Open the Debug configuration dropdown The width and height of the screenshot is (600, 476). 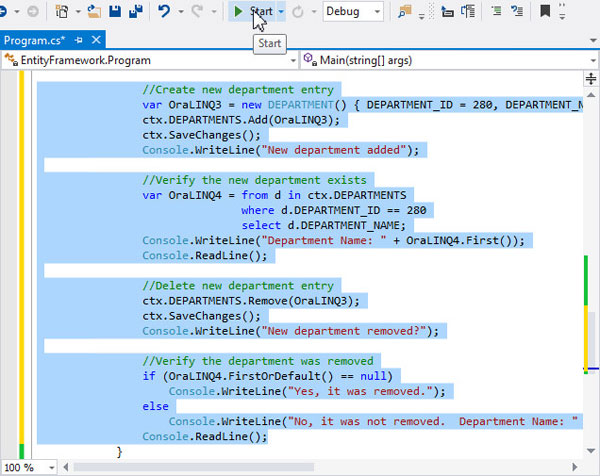(353, 12)
